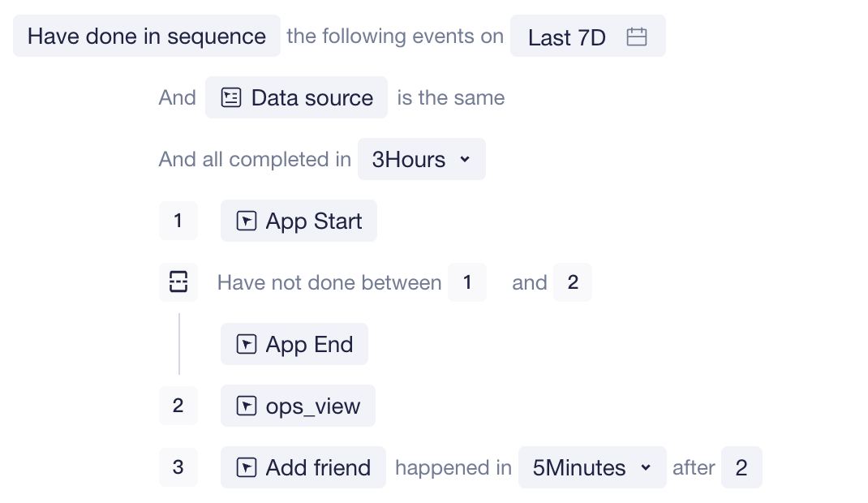868x503 pixels.
Task: Click step number 2 after the word and
Action: [573, 282]
